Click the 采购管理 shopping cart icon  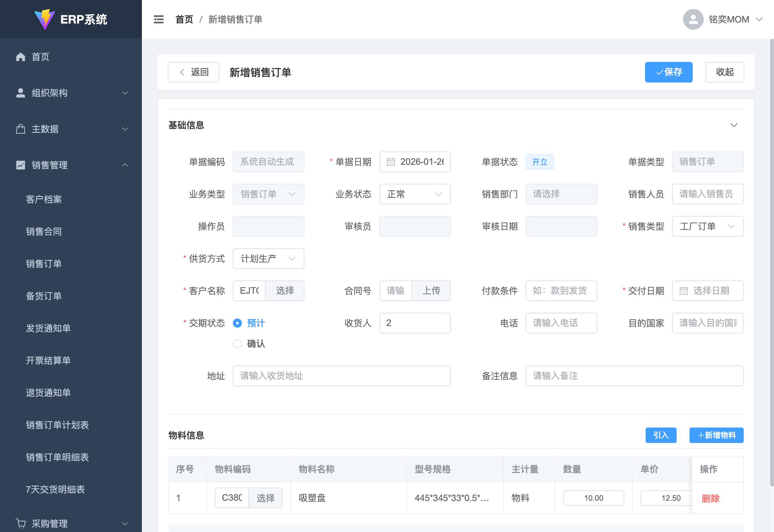21,523
